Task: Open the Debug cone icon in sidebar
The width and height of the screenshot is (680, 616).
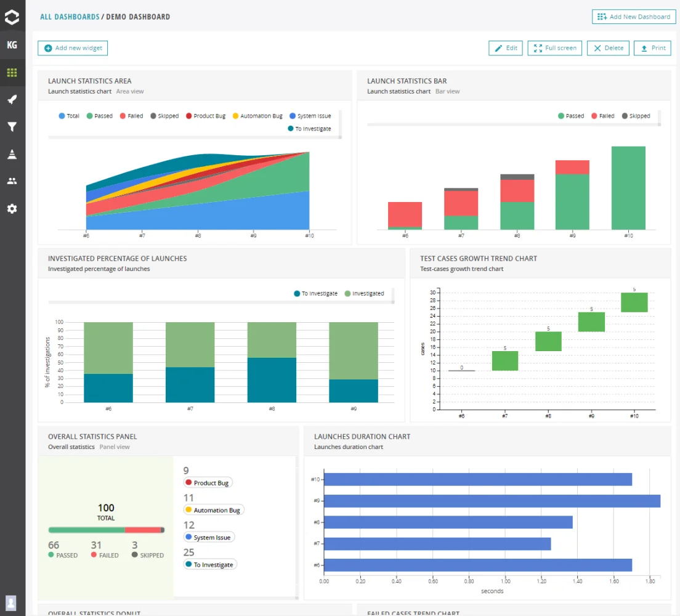Action: (12, 154)
